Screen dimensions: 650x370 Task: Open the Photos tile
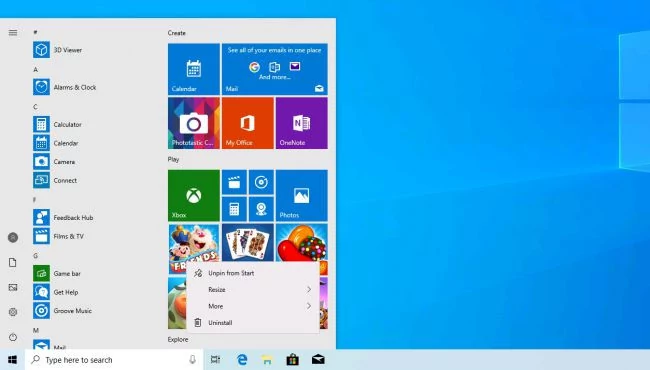tap(301, 196)
